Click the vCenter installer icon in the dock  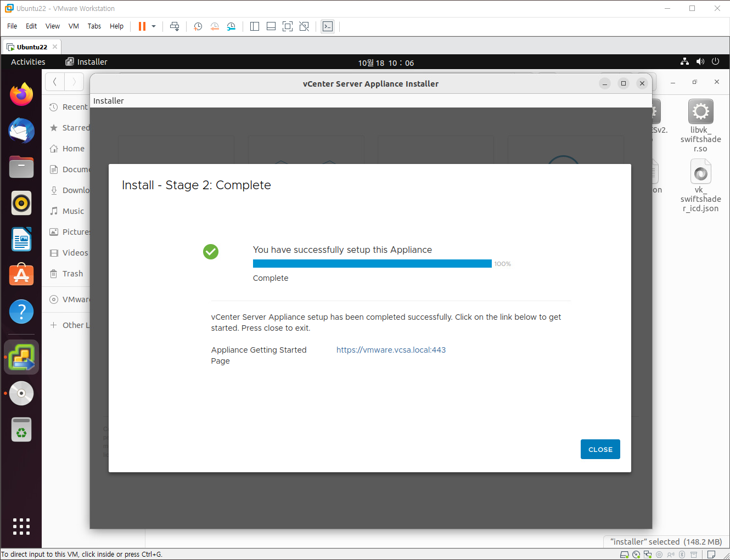(21, 357)
